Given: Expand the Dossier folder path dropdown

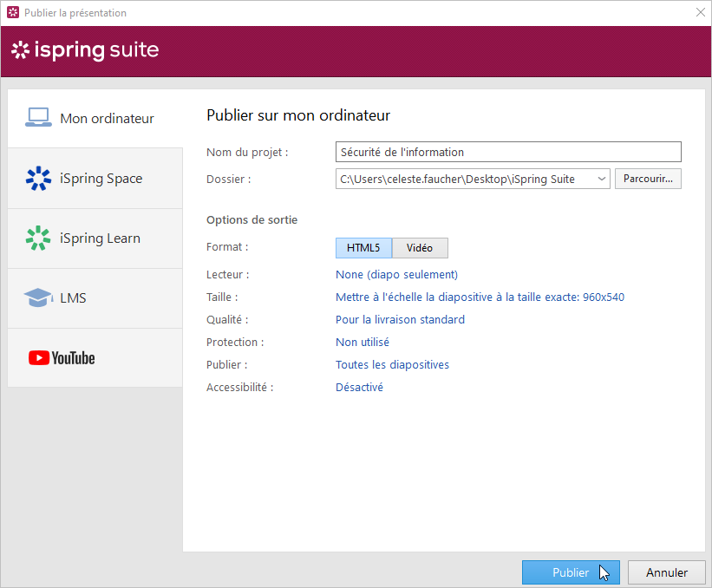Looking at the screenshot, I should coord(602,179).
